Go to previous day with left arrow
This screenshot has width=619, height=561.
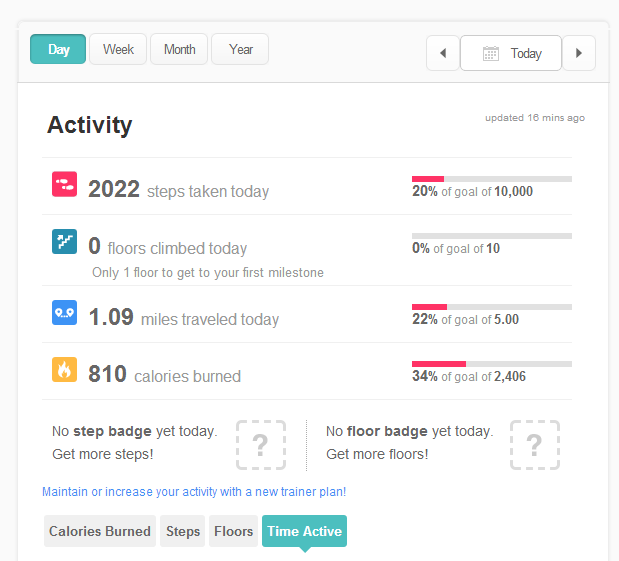point(443,53)
